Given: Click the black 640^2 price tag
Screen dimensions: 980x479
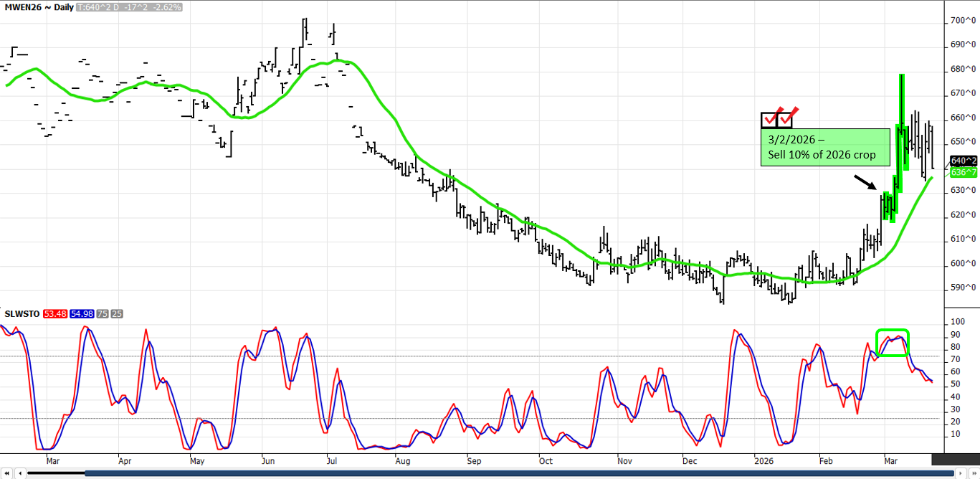Looking at the screenshot, I should (964, 161).
